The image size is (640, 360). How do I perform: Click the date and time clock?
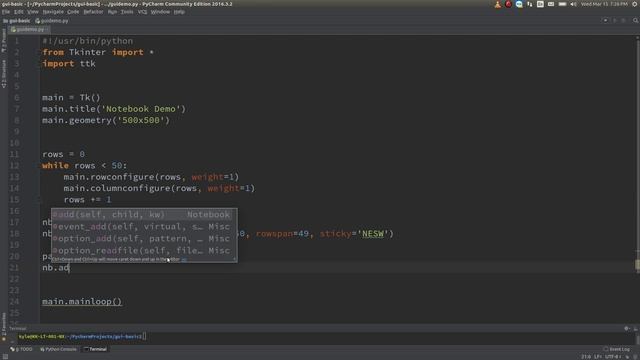coord(604,4)
